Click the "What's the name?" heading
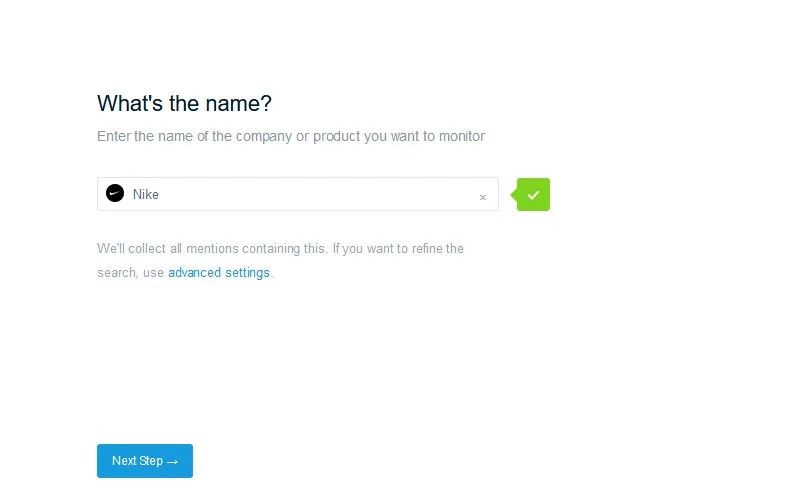Image resolution: width=805 pixels, height=500 pixels. coord(184,103)
